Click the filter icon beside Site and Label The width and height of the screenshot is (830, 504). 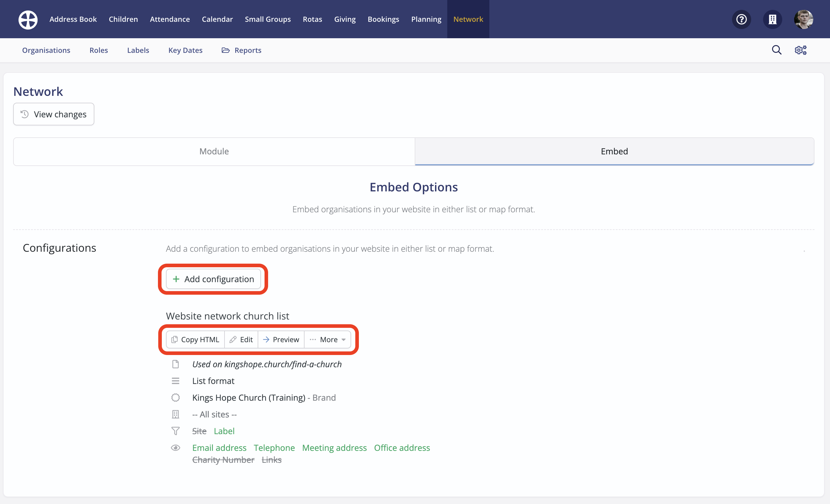click(x=176, y=431)
